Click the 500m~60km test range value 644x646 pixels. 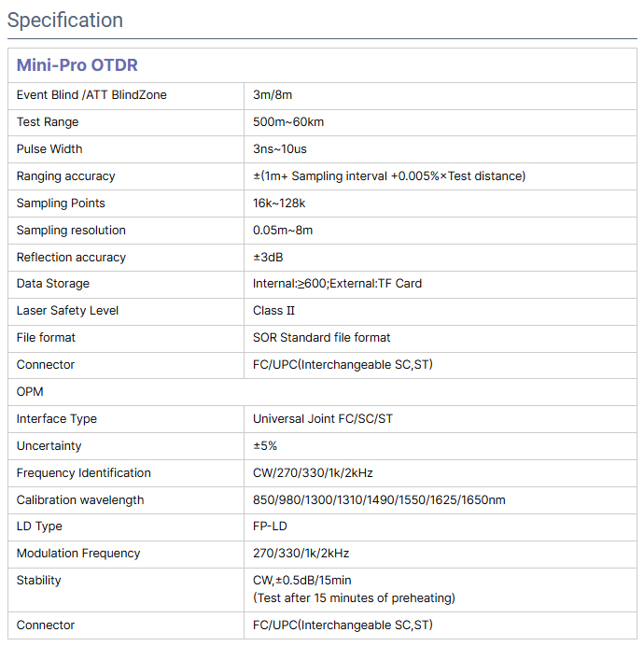click(x=288, y=122)
